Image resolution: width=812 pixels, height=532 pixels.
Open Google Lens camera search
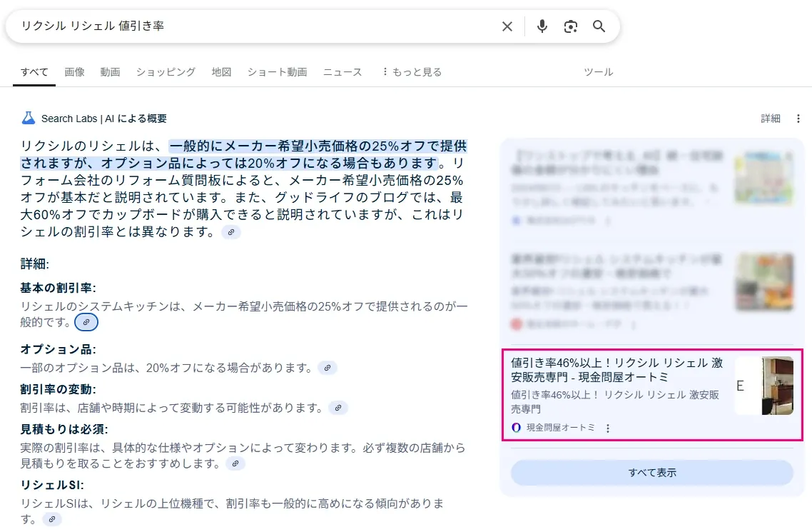coord(570,26)
